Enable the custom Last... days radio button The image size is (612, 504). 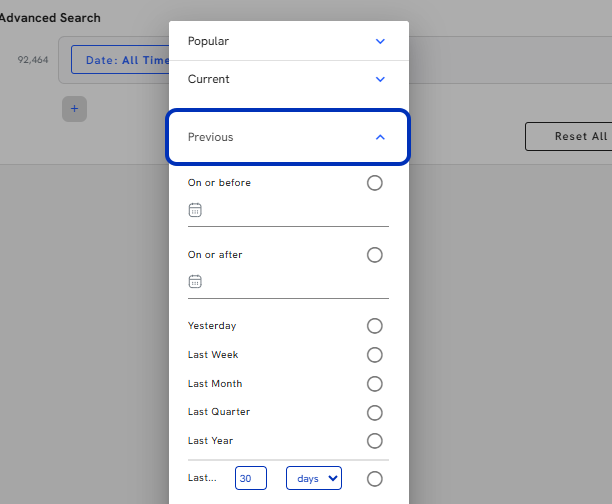pos(375,479)
